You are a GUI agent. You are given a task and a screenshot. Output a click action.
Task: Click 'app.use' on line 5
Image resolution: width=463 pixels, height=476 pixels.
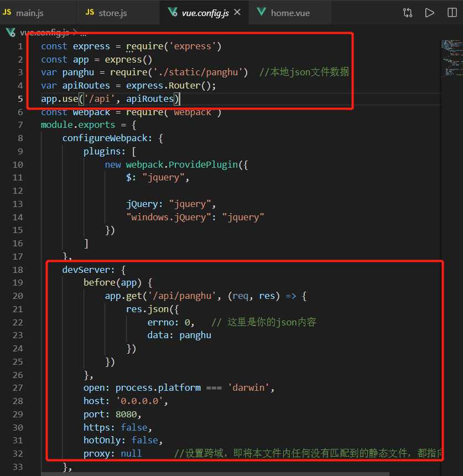pos(60,99)
